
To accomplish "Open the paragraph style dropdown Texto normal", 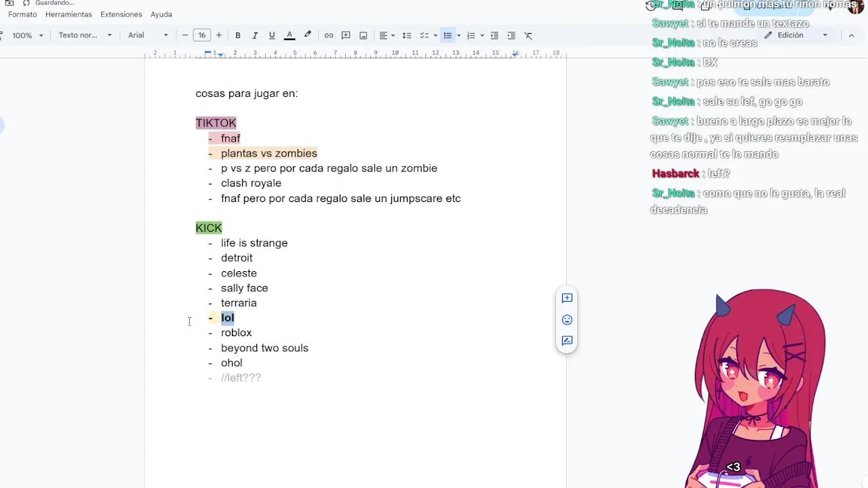I will (x=85, y=35).
